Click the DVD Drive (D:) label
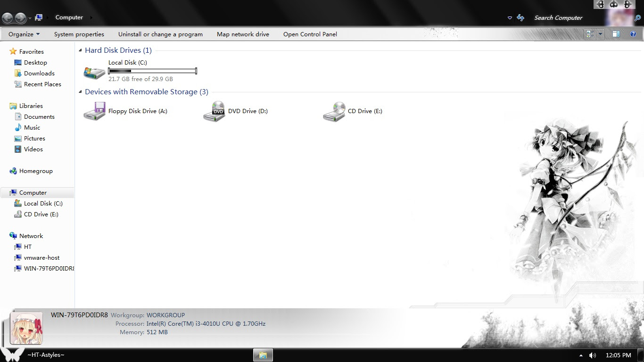This screenshot has width=644, height=362. click(x=248, y=111)
